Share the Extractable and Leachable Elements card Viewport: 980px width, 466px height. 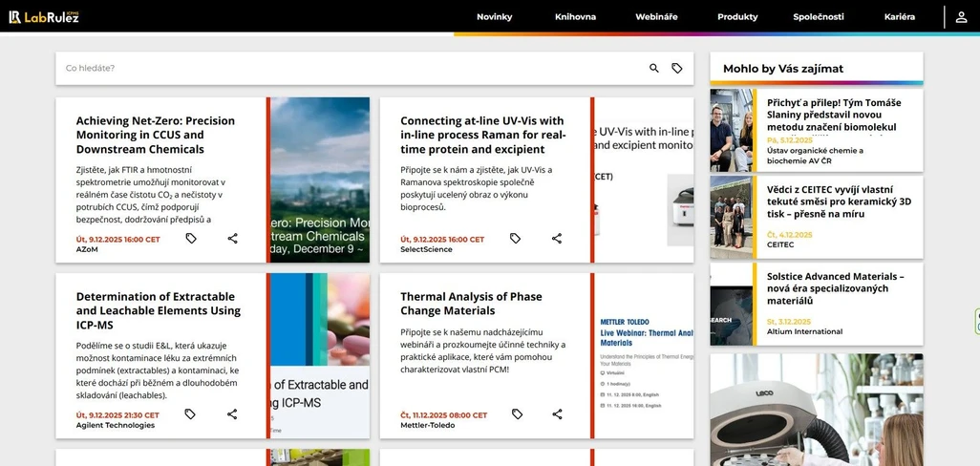232,414
